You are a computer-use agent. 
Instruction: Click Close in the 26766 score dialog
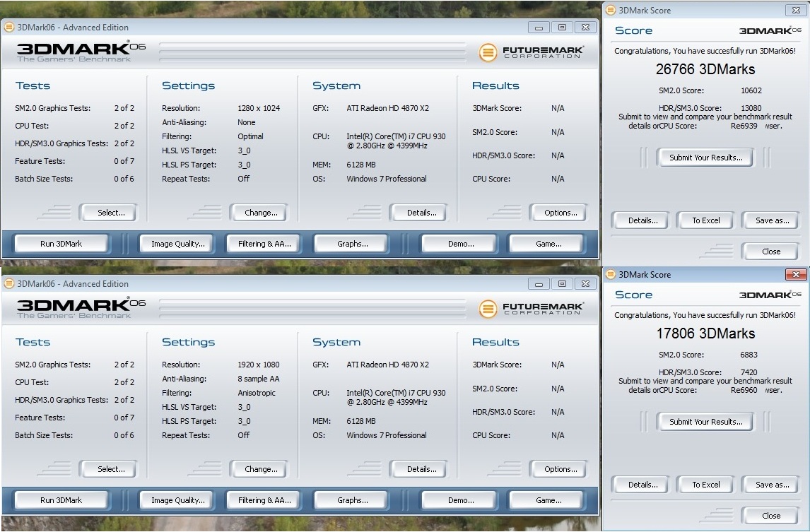pos(770,252)
